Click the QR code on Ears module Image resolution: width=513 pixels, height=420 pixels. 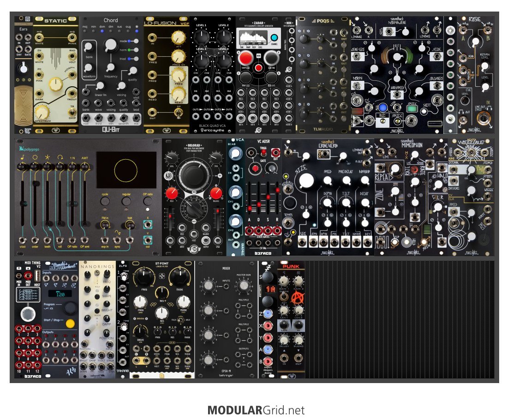28,19
